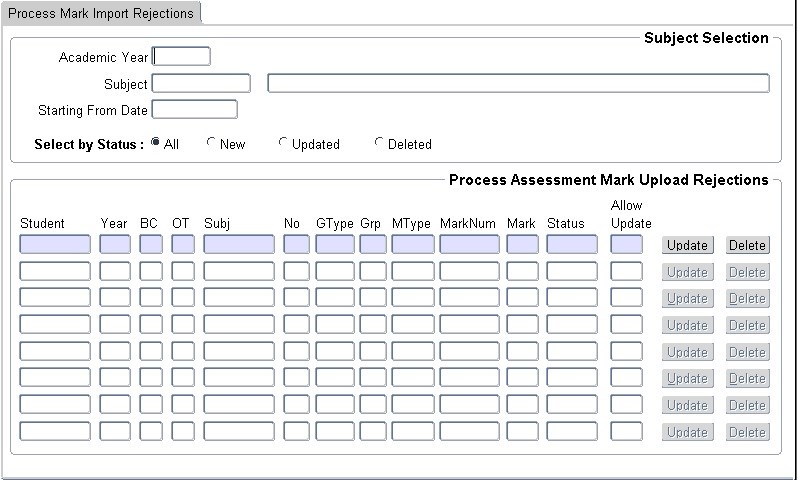Click the Mark field in first row
This screenshot has width=798, height=480.
(523, 245)
